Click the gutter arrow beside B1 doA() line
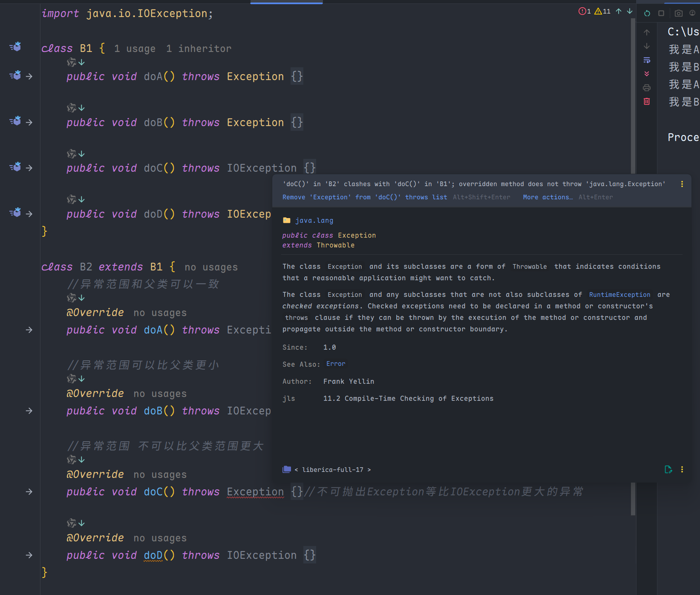The image size is (700, 595). 29,76
